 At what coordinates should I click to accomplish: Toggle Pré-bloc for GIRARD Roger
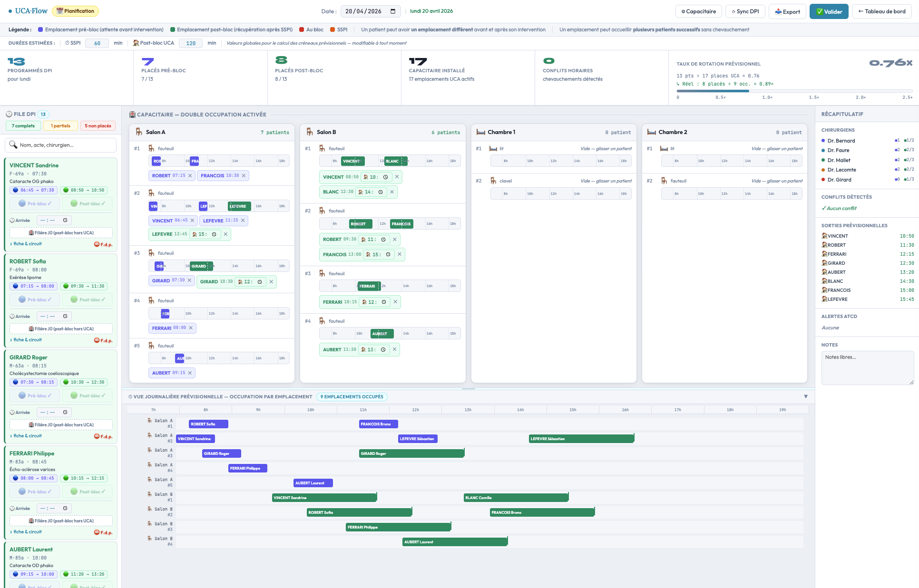35,395
